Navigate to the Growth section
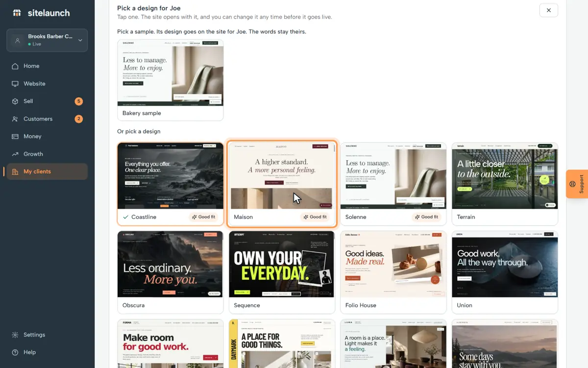Screen dimensions: 588x368 click(47, 154)
